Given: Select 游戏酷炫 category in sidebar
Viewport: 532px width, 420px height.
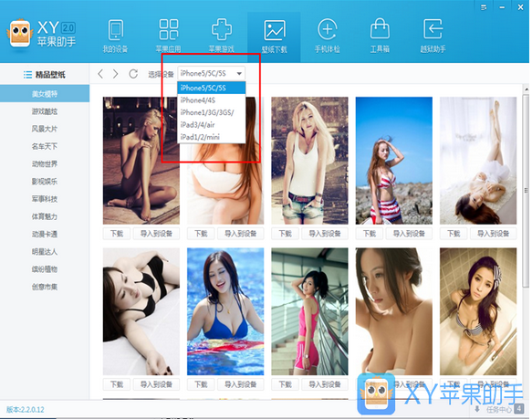Looking at the screenshot, I should [45, 111].
